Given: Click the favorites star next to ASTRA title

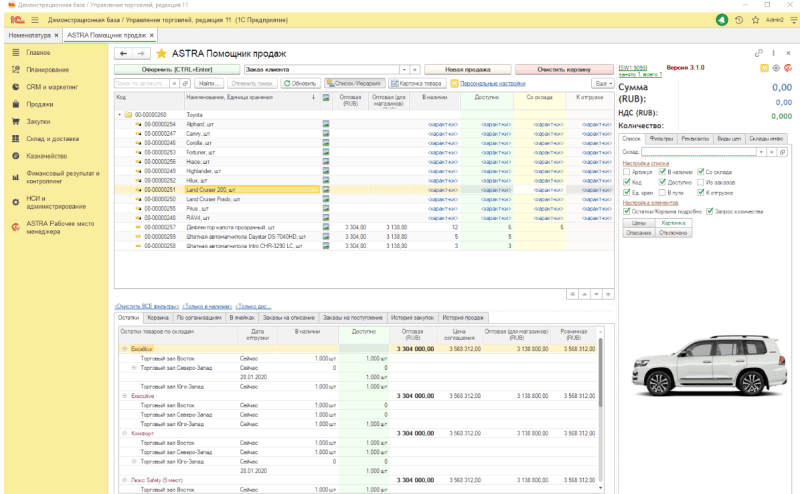Looking at the screenshot, I should pyautogui.click(x=161, y=53).
